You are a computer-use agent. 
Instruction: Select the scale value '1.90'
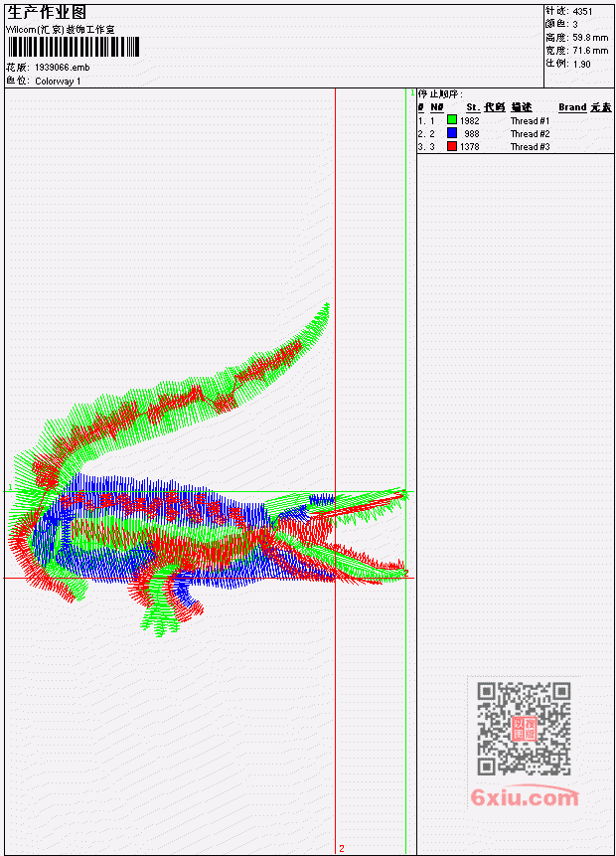point(581,64)
